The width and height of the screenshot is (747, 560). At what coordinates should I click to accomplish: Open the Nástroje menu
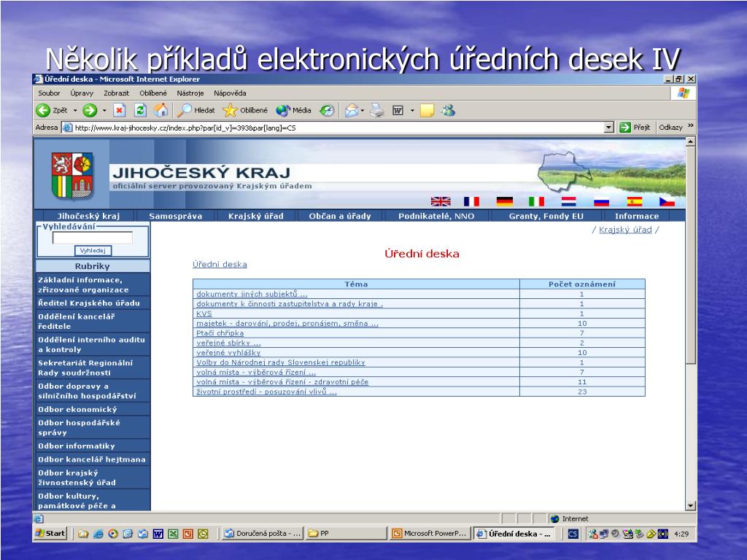tap(190, 93)
